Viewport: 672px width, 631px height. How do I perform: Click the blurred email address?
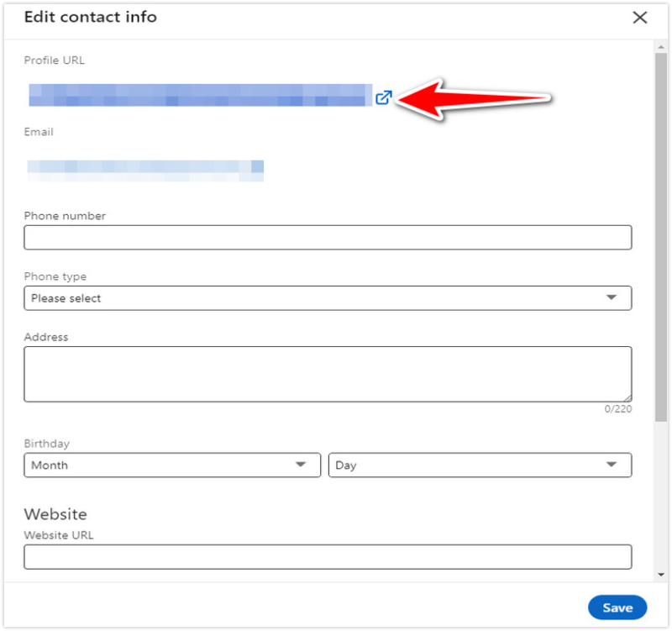click(x=145, y=171)
